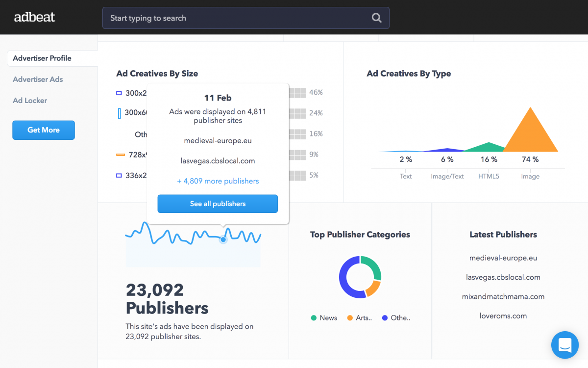Open the chat bubble in the corner
Viewport: 588px width, 368px height.
(x=564, y=345)
